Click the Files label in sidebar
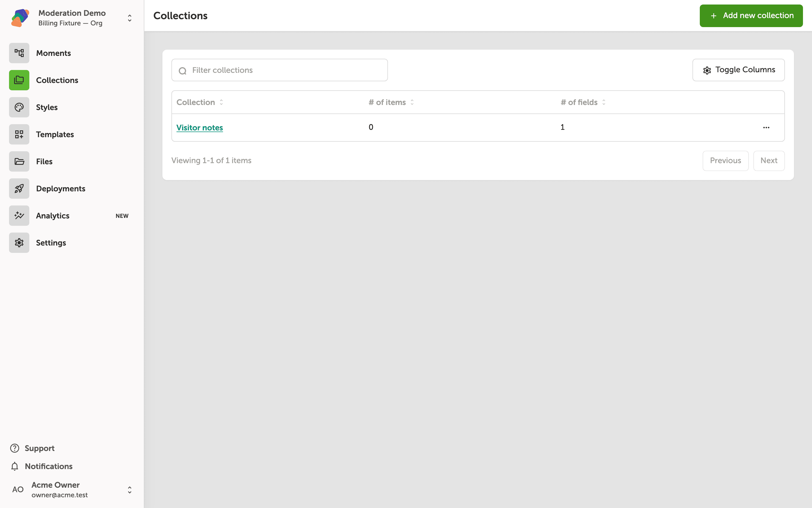The height and width of the screenshot is (508, 812). [x=44, y=162]
